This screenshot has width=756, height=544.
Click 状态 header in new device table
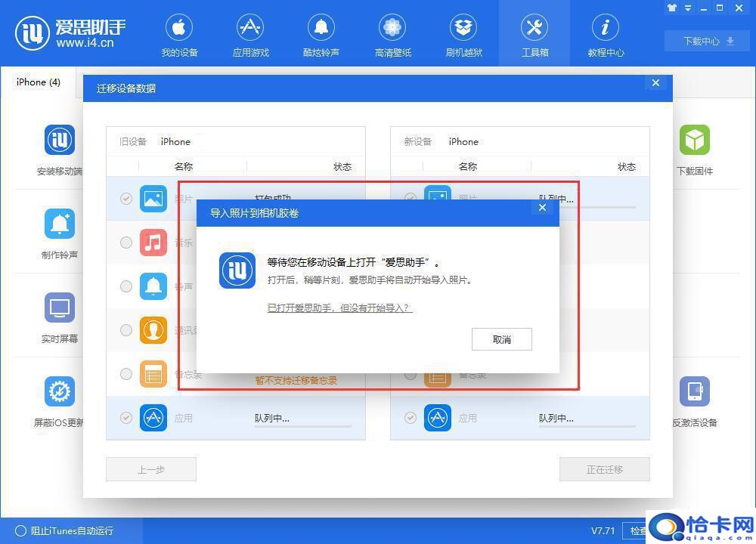[626, 167]
